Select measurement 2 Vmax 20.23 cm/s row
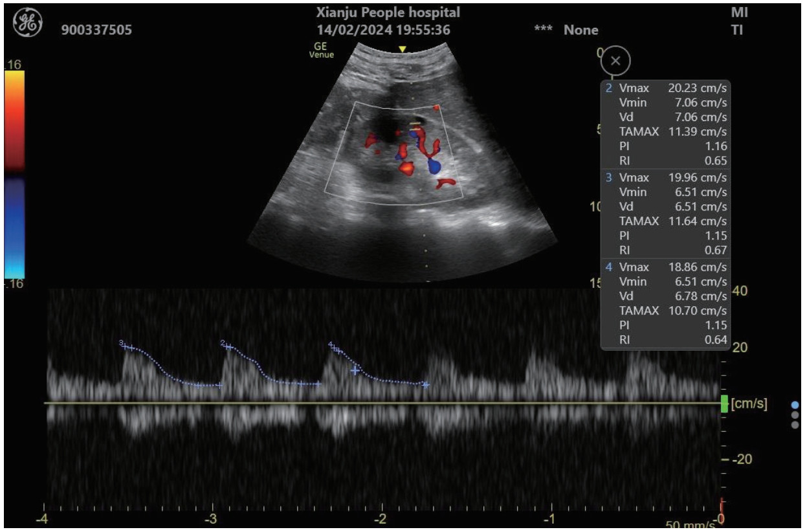Image resolution: width=807 pixels, height=532 pixels. 666,88
